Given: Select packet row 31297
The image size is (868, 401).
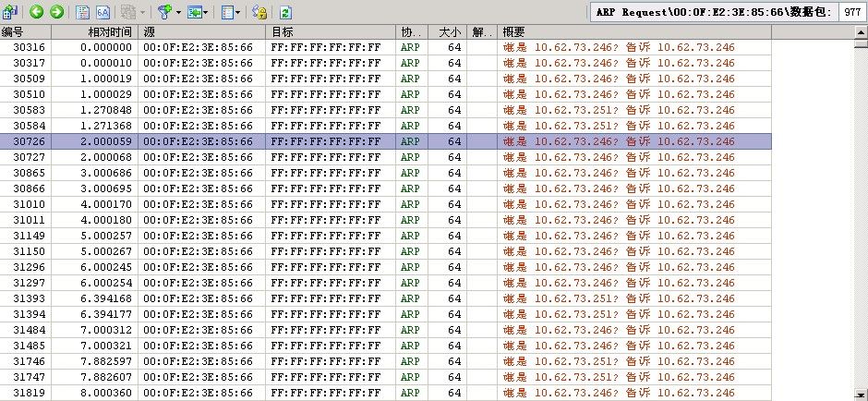Looking at the screenshot, I should click(385, 283).
